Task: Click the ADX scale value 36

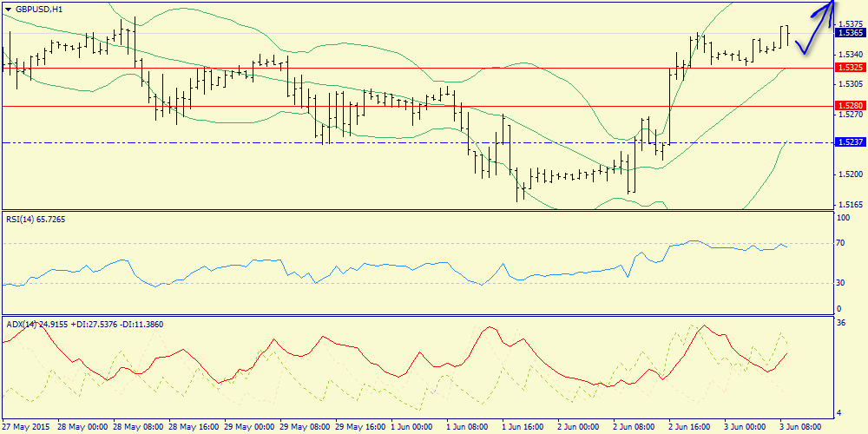Action: [x=843, y=323]
